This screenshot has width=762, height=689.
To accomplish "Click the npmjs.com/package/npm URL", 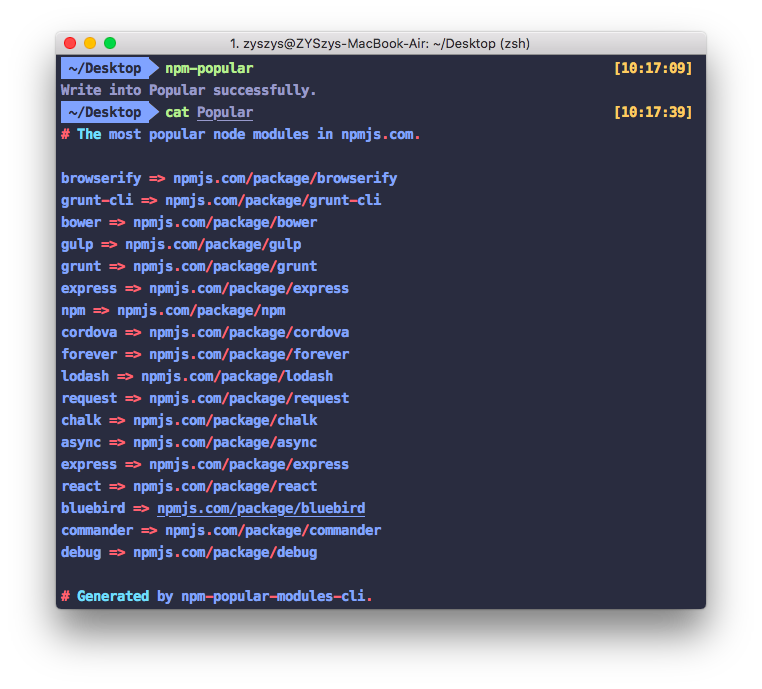I will coord(201,310).
